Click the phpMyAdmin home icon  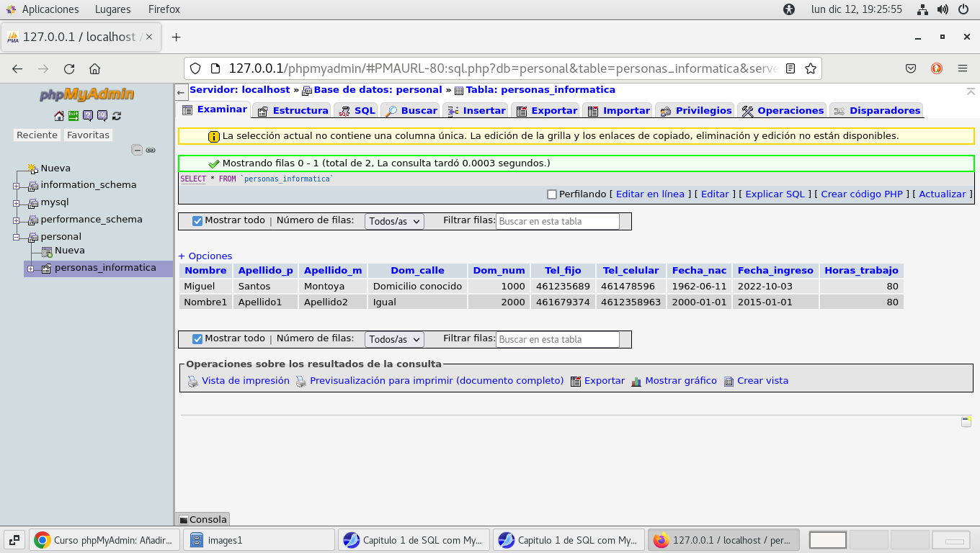pyautogui.click(x=59, y=116)
